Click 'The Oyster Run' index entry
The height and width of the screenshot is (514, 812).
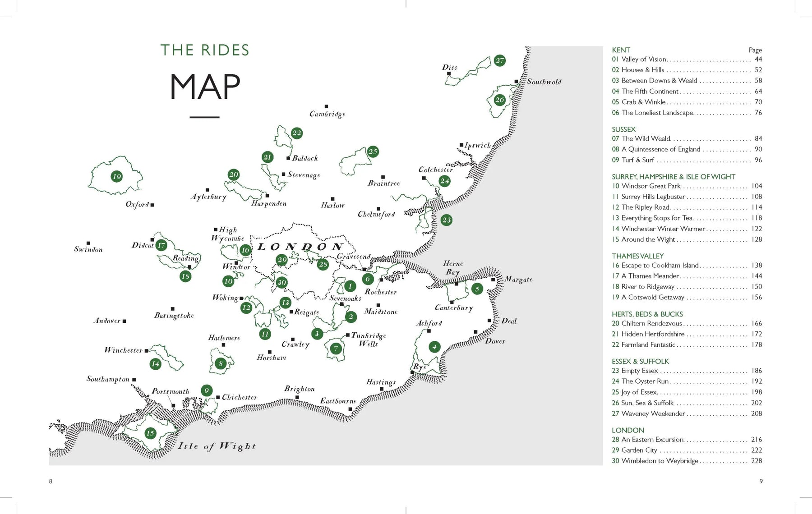pos(687,381)
